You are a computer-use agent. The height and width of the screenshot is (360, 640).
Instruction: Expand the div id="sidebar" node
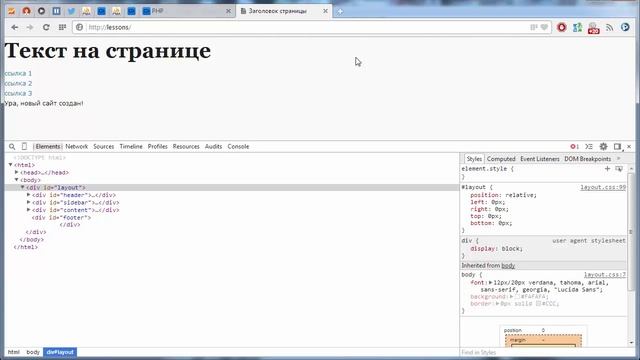coord(29,202)
